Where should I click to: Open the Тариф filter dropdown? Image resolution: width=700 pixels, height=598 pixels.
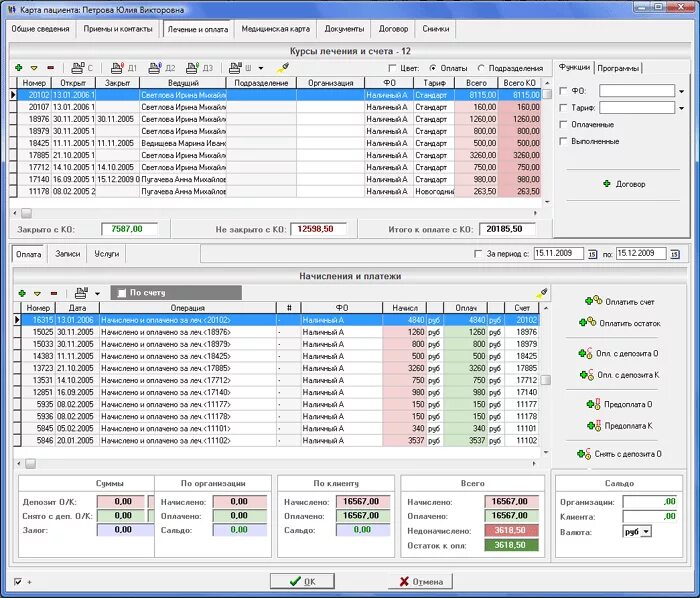pyautogui.click(x=681, y=108)
